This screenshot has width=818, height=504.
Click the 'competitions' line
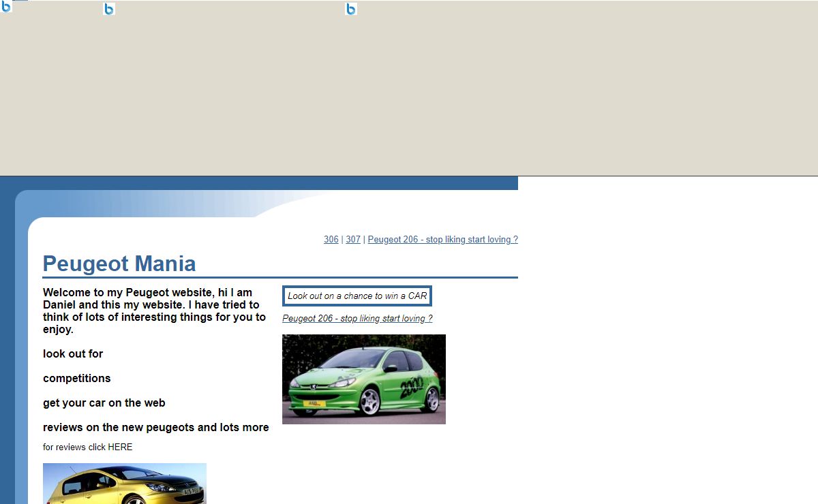click(77, 379)
